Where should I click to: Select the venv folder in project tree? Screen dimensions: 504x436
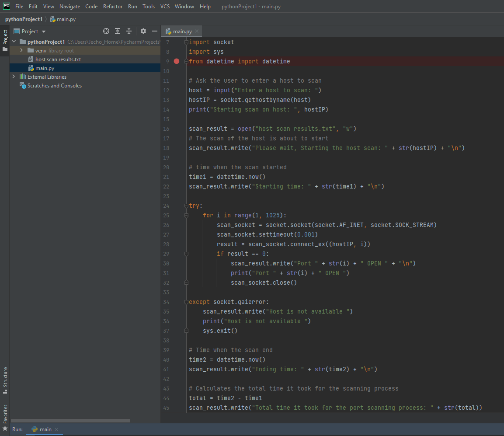coord(85,50)
